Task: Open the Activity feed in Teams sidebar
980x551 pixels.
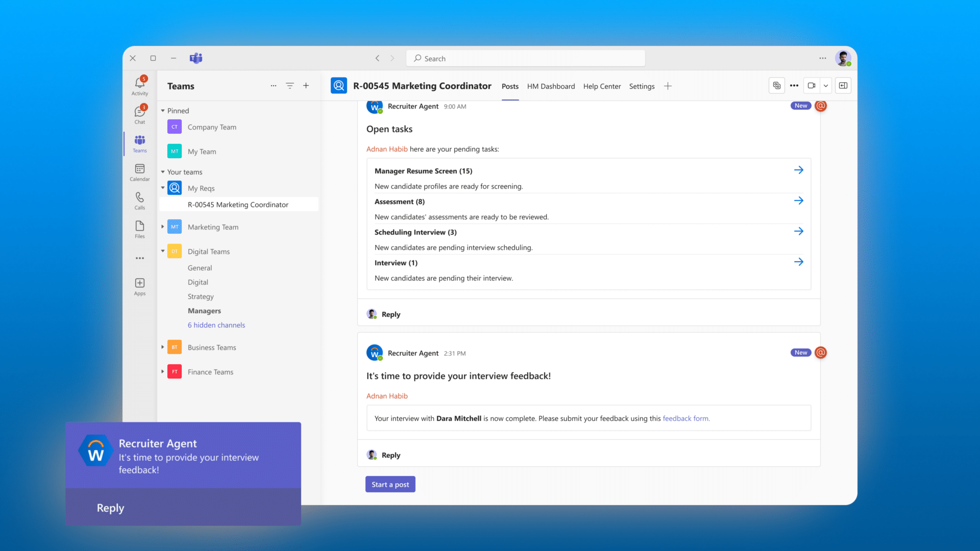Action: tap(139, 86)
